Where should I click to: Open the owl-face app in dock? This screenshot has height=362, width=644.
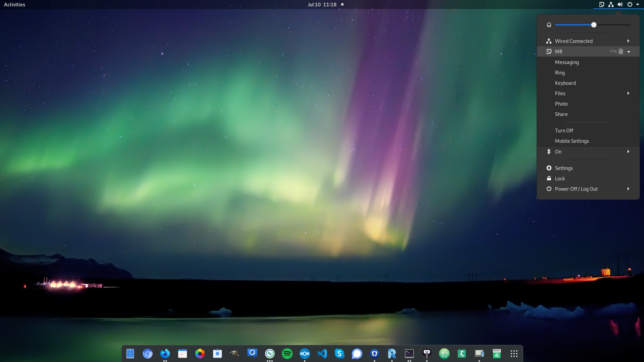coord(427,354)
